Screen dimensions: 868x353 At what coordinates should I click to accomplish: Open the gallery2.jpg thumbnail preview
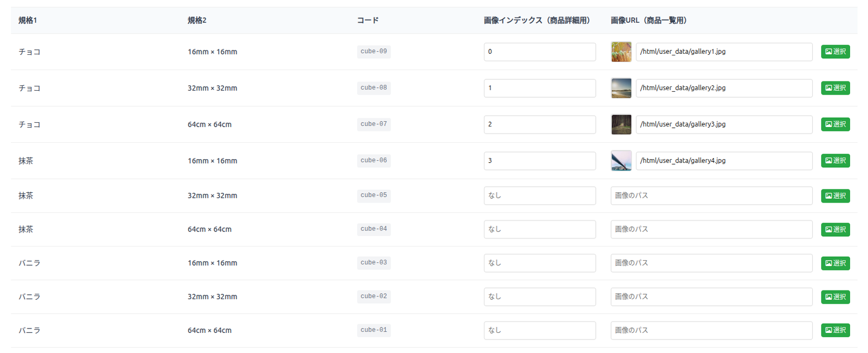621,88
